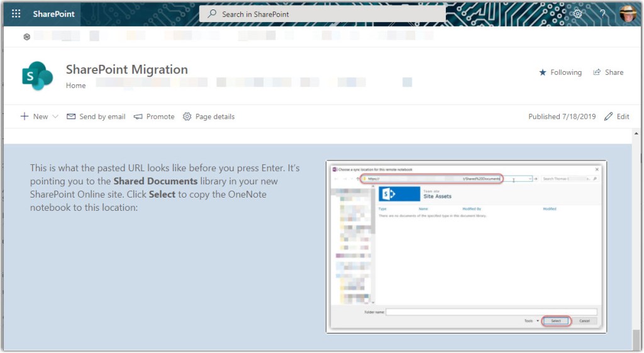Open the SharePoint Migration site title
This screenshot has width=644, height=353.
coord(126,69)
